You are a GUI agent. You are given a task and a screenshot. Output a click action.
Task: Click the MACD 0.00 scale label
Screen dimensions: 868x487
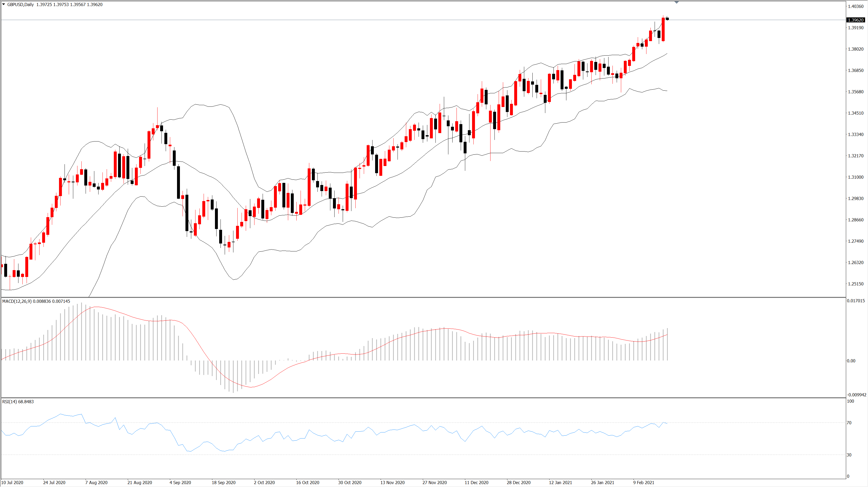click(851, 361)
